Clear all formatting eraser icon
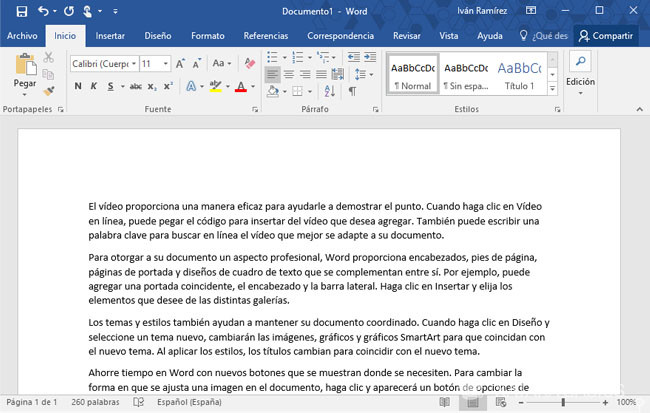The width and height of the screenshot is (650, 413). [250, 63]
